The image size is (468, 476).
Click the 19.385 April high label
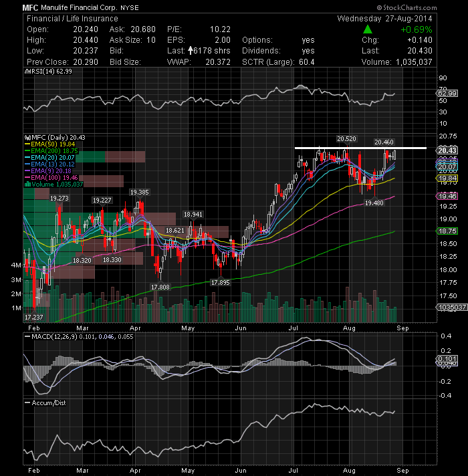[139, 192]
